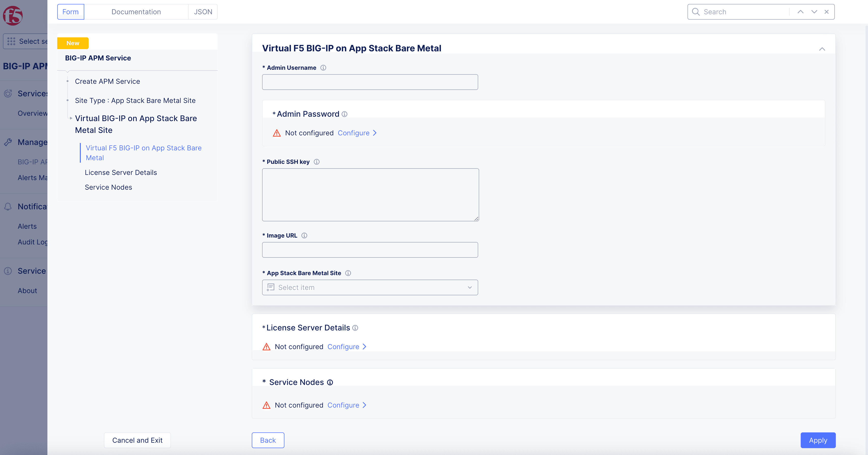Click the Services sidebar icon
Viewport: 868px width, 455px height.
(x=8, y=93)
